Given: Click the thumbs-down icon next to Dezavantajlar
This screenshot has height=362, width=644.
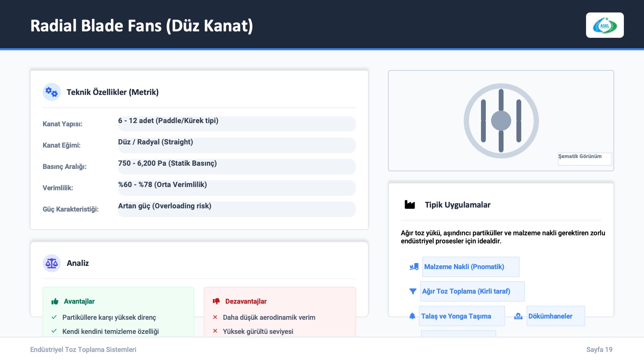Looking at the screenshot, I should click(x=216, y=301).
